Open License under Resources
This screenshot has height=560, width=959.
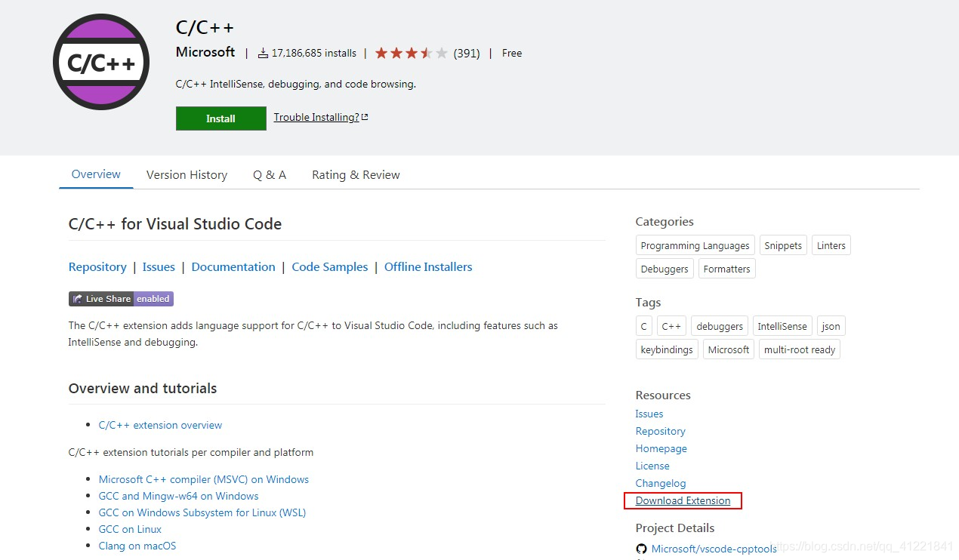652,466
